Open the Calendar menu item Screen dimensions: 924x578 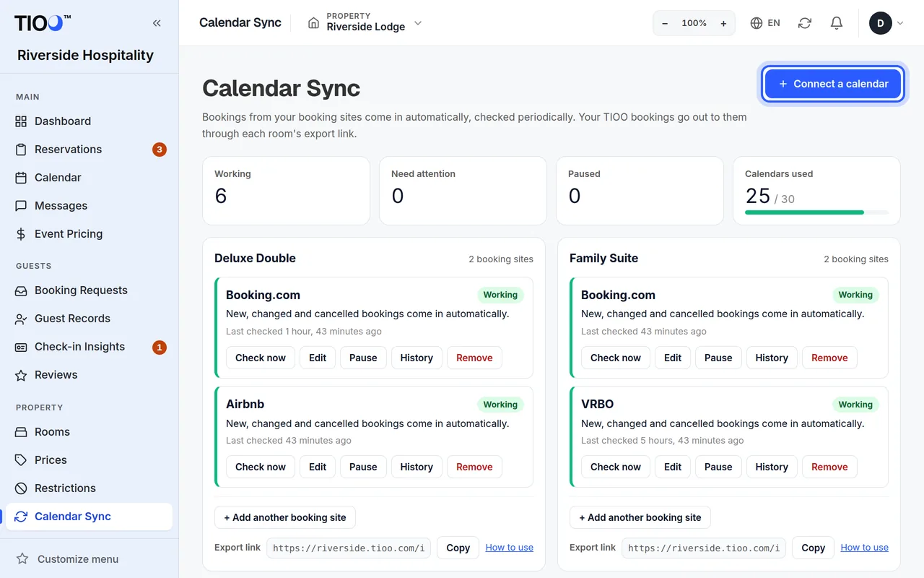(x=89, y=178)
